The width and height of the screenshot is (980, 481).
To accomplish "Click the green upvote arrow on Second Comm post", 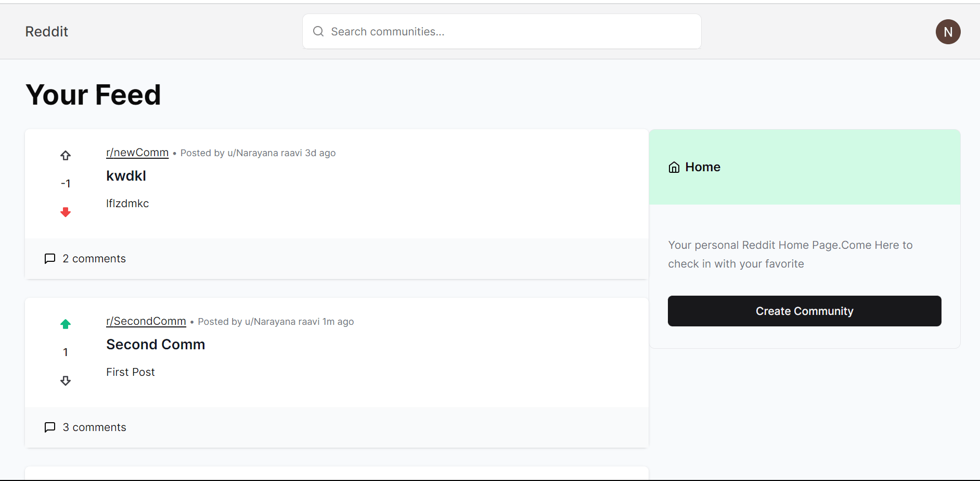I will click(66, 324).
